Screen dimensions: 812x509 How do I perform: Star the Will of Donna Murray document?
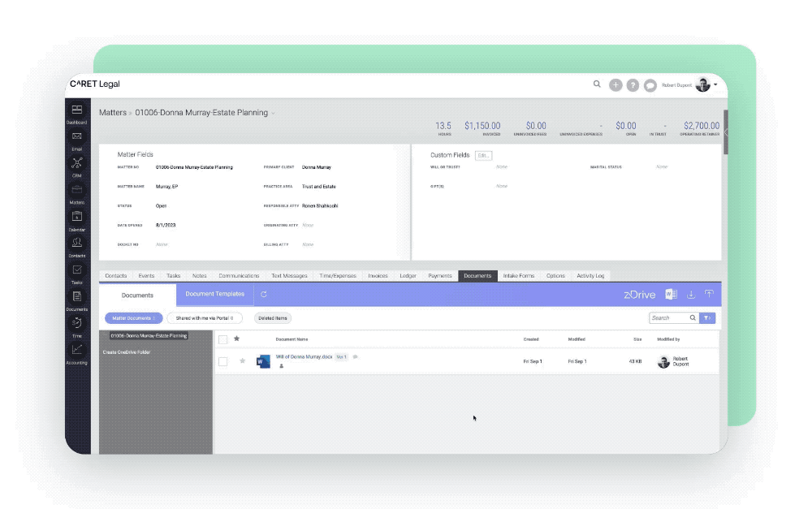(x=242, y=361)
